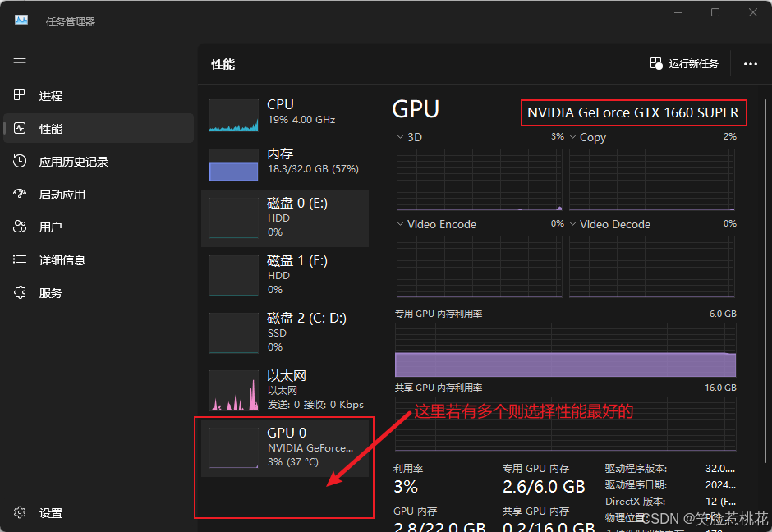The height and width of the screenshot is (532, 772).
Task: Open 应用历史记录 app history page
Action: tap(99, 162)
